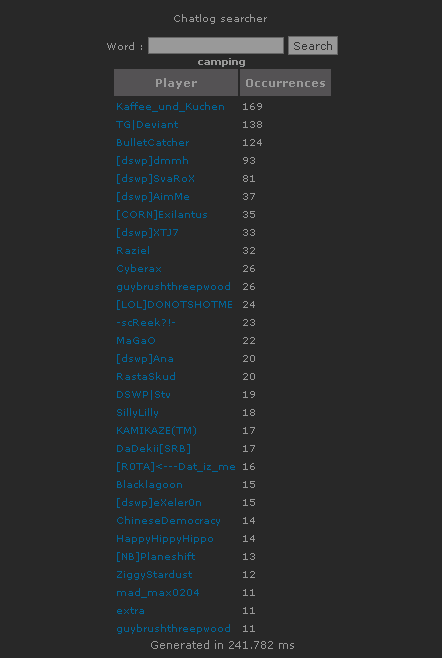Select Blacklagoon player link
The image size is (442, 658).
coord(149,485)
